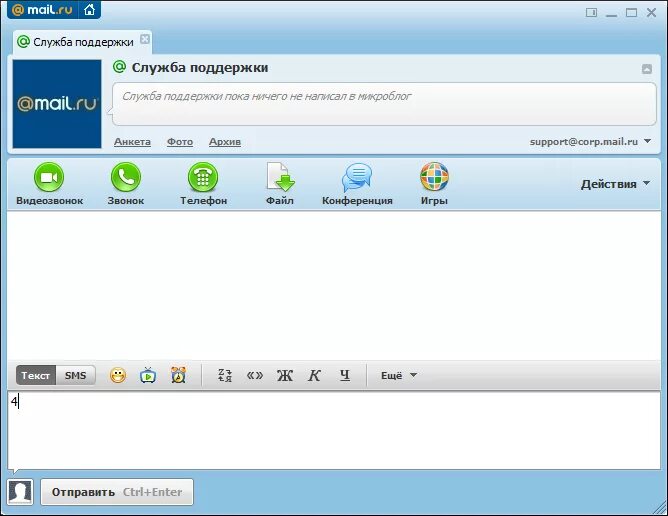
Task: Click the alarm clock buzz icon
Action: 178,375
